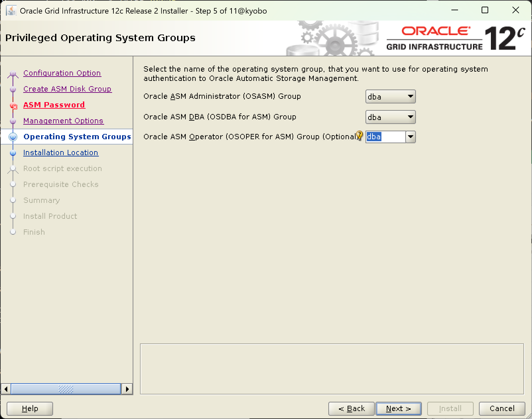
Task: Go to Configuration Option step
Action: tap(62, 73)
